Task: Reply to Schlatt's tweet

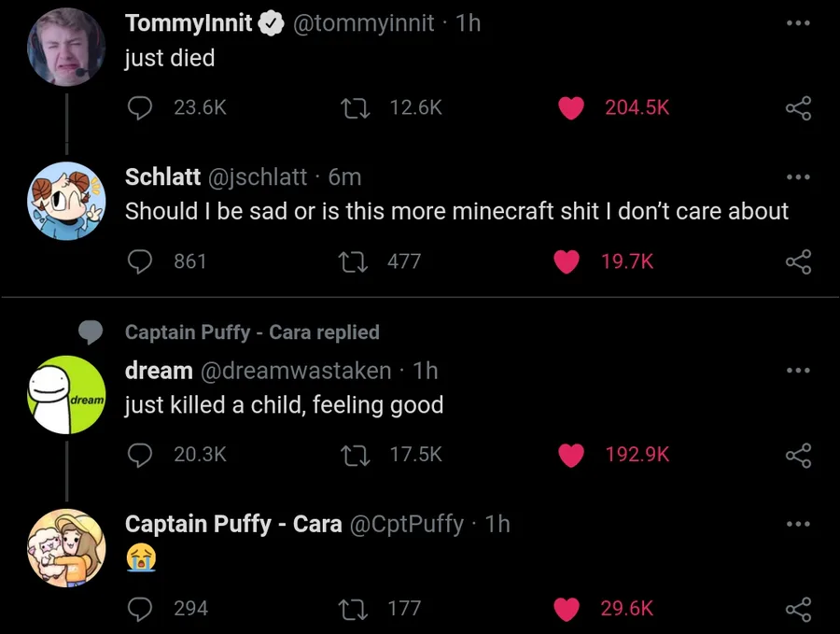Action: point(140,262)
